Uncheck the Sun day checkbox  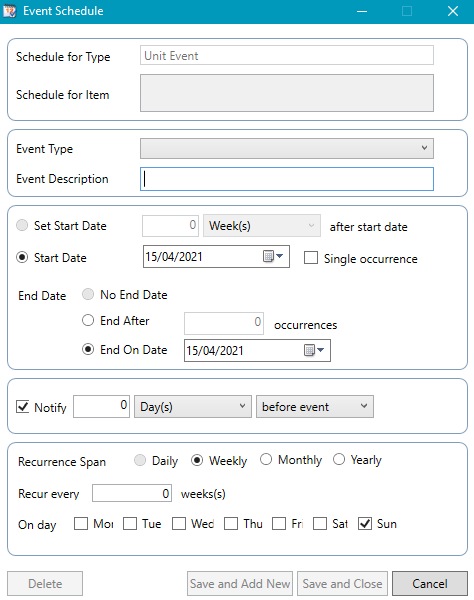[365, 523]
